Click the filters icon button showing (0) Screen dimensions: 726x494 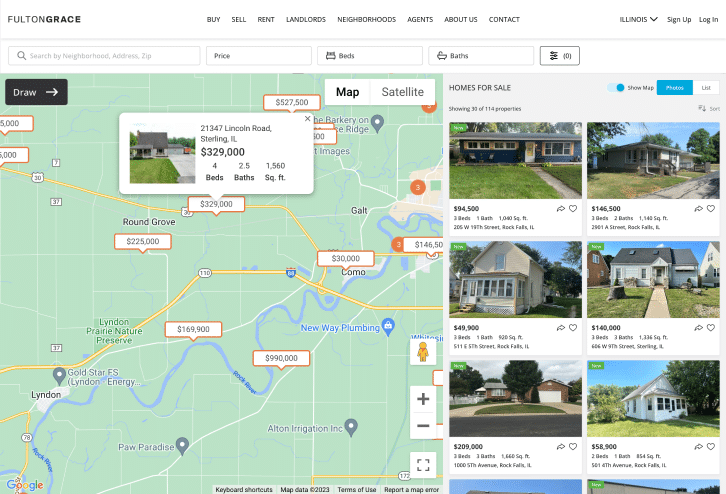(559, 56)
